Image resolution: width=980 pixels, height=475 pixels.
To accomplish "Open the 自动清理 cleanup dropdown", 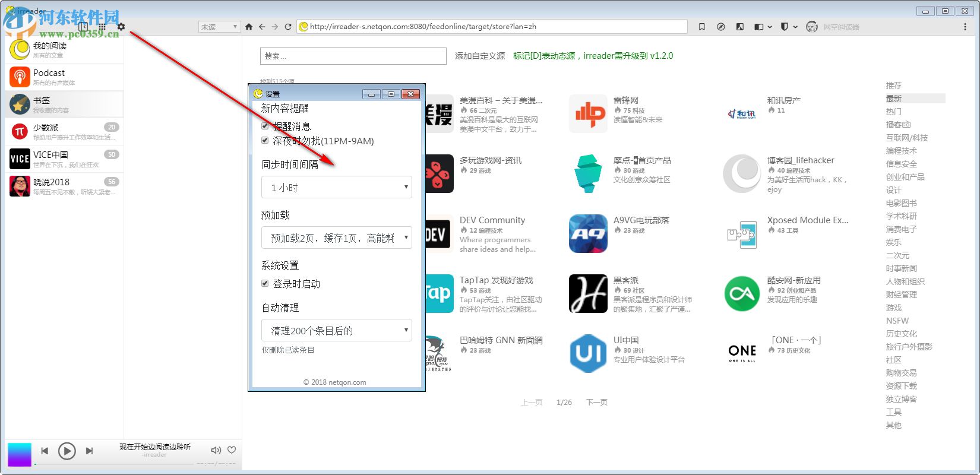I will coord(337,330).
